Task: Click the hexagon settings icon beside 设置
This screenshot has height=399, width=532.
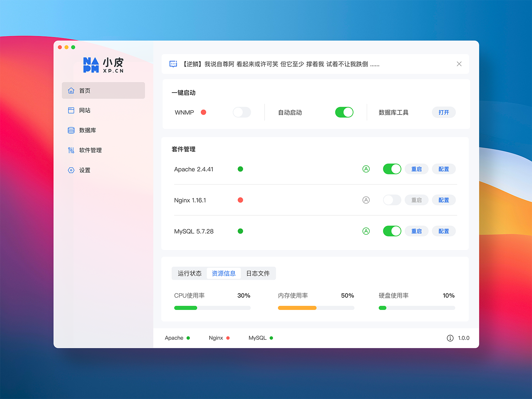Action: 71,170
